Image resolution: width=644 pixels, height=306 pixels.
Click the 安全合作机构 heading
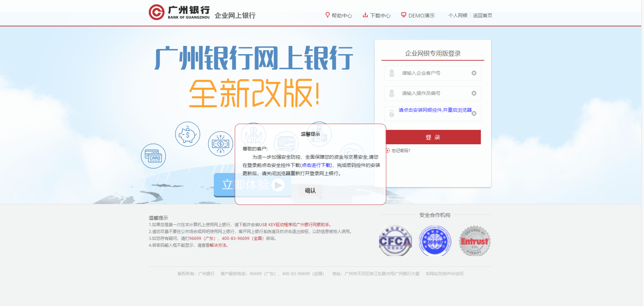[x=435, y=215]
